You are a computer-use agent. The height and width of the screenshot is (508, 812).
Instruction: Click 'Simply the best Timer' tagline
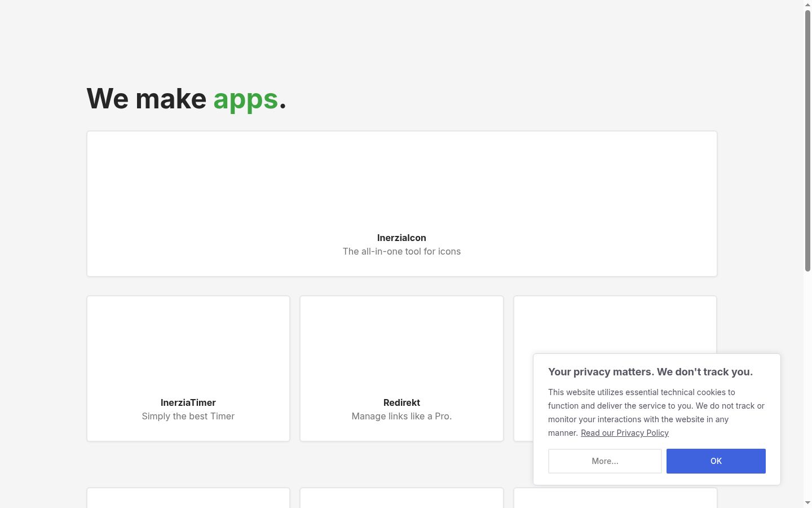[x=188, y=417]
